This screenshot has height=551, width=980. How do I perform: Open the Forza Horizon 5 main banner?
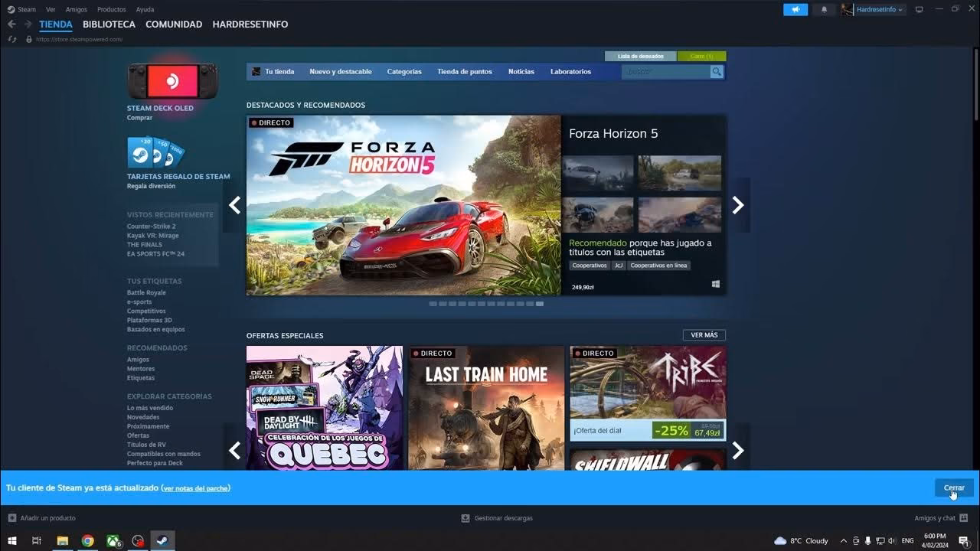tap(403, 205)
